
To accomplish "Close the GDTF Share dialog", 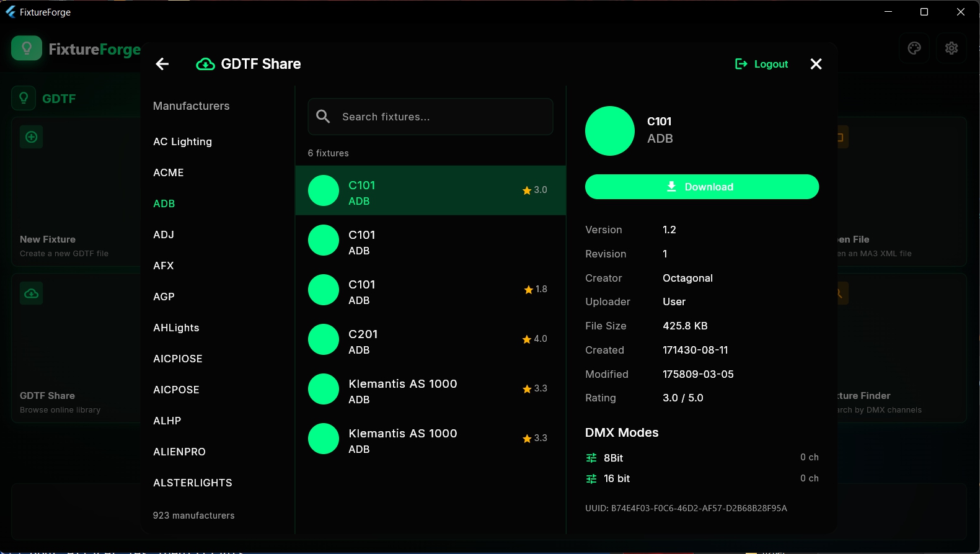I will click(x=816, y=64).
